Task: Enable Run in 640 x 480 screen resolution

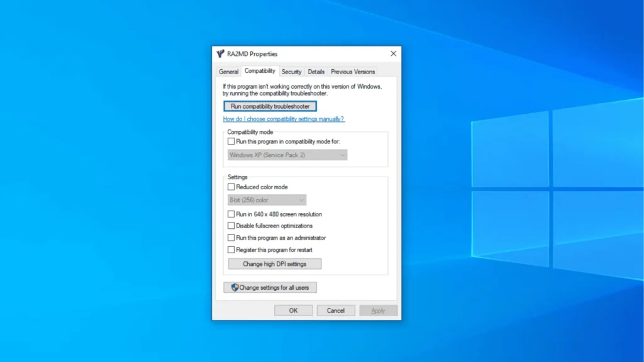Action: click(x=231, y=214)
